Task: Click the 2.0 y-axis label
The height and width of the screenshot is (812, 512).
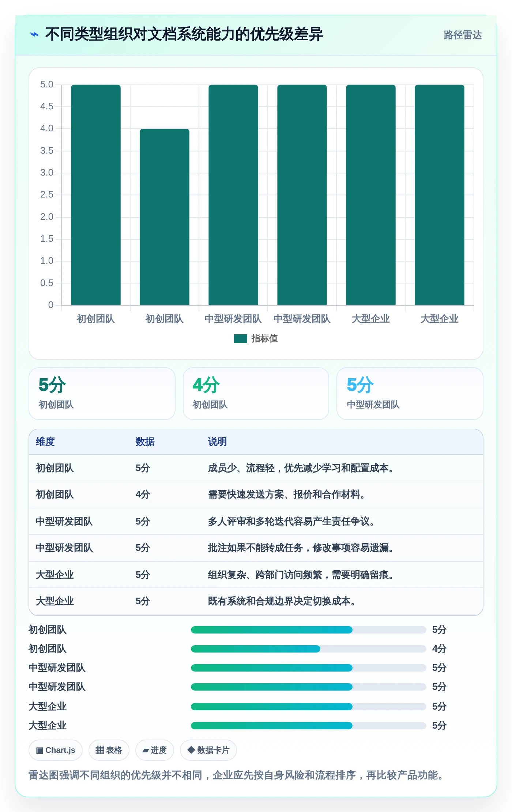Action: [x=47, y=217]
